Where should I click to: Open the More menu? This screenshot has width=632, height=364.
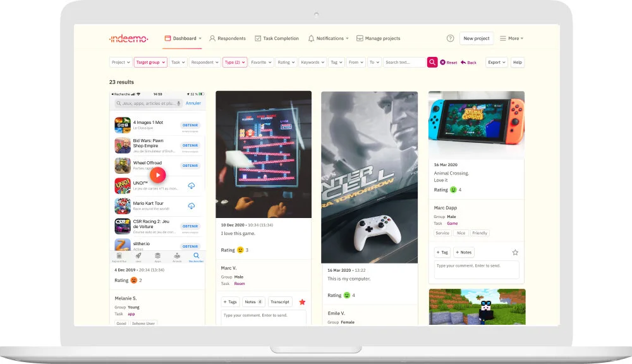[511, 39]
